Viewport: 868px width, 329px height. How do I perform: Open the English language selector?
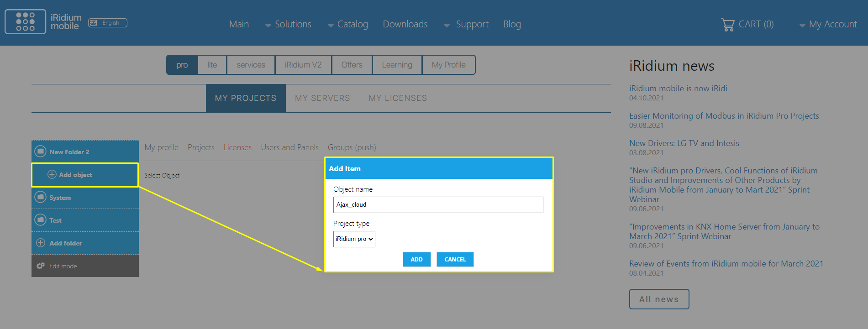pyautogui.click(x=108, y=23)
